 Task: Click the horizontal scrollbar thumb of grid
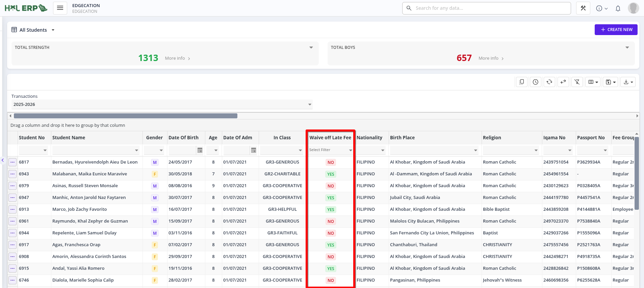coord(125,116)
